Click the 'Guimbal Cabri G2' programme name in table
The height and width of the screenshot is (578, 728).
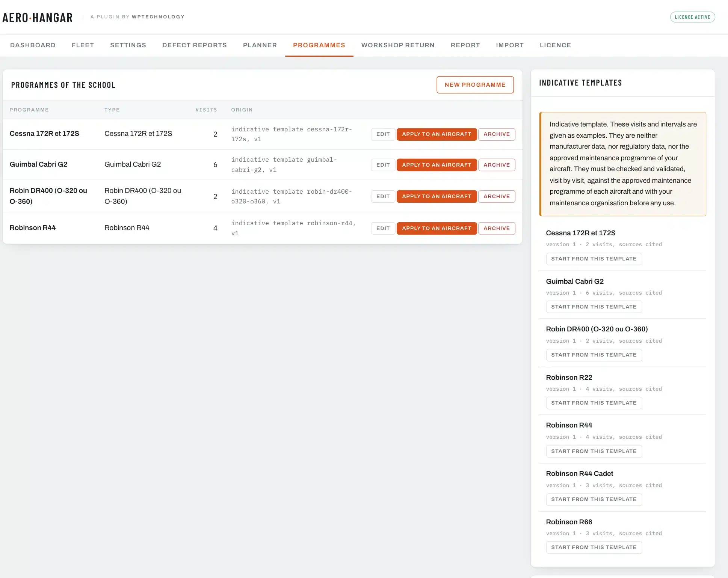[38, 164]
